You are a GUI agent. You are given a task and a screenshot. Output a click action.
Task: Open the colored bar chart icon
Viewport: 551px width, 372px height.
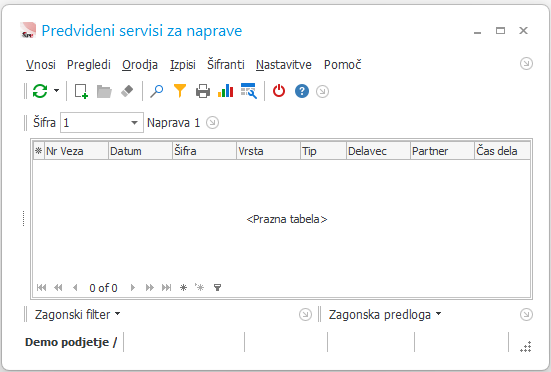click(x=226, y=91)
